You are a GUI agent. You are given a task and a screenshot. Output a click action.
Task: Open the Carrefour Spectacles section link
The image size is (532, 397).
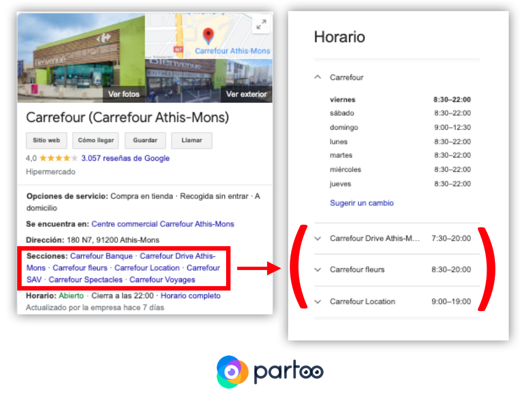[85, 280]
